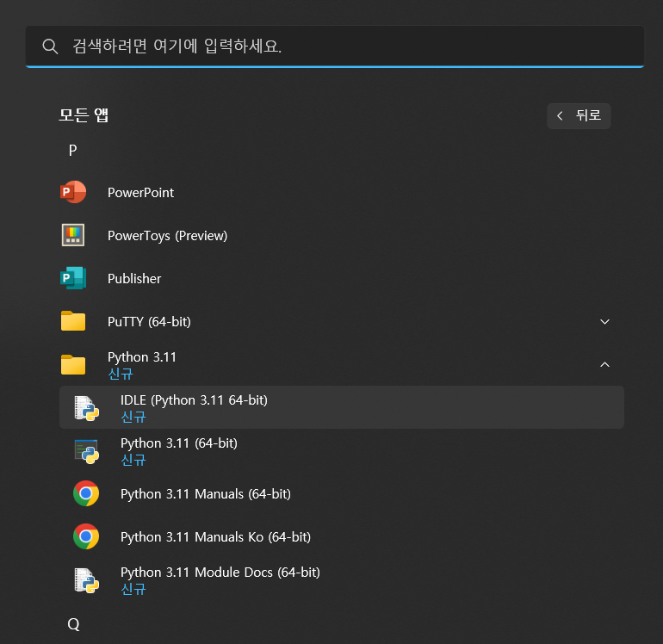Screen dimensions: 663x644
Task: Open PowerToys (Preview) text label
Action: point(167,236)
